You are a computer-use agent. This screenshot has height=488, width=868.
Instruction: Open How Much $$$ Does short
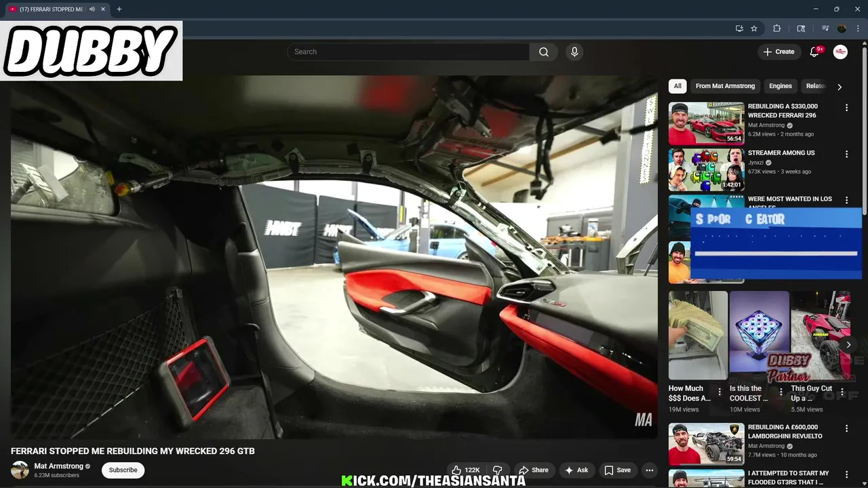pos(698,335)
